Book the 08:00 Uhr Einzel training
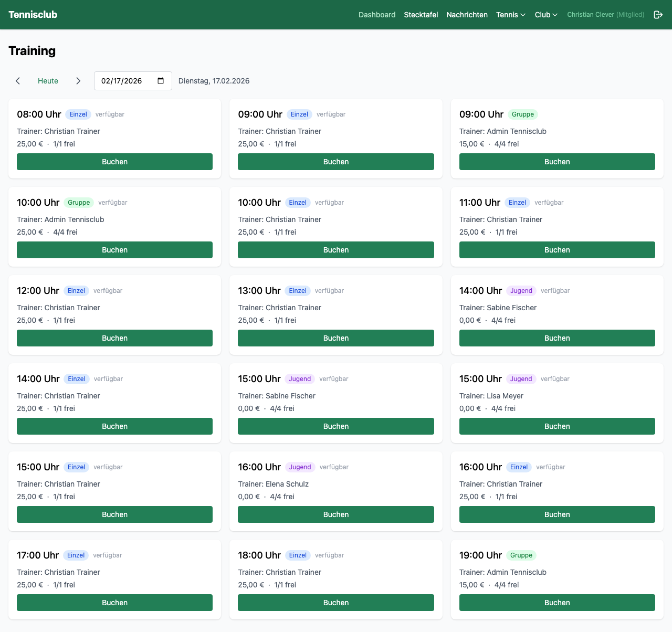Screen dimensions: 672x632 click(x=114, y=162)
